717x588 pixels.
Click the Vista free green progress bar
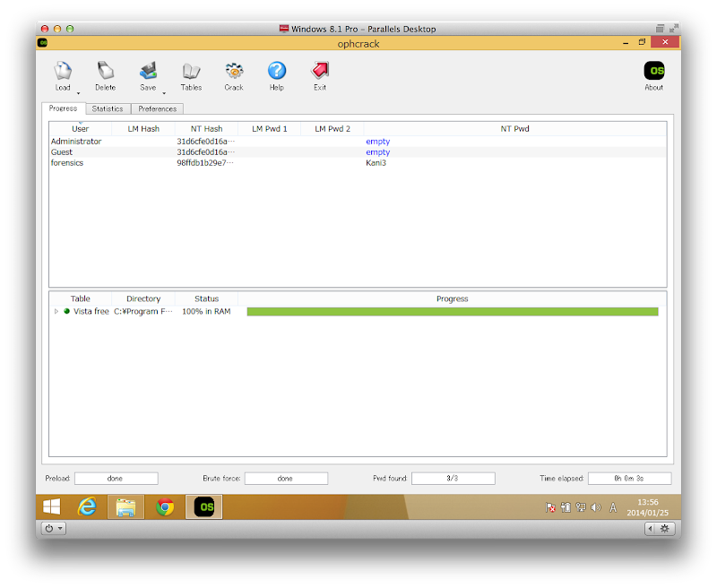453,311
